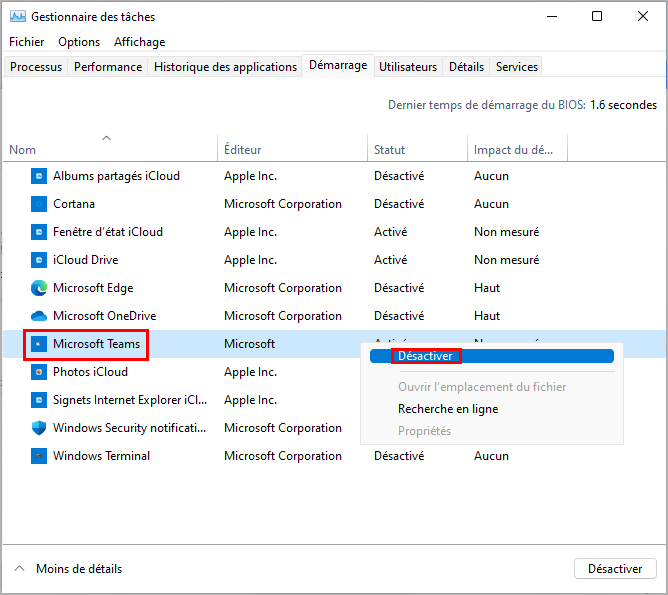Click the Fenêtre d'état iCloud icon
Viewport: 668px width, 595px height.
(39, 232)
